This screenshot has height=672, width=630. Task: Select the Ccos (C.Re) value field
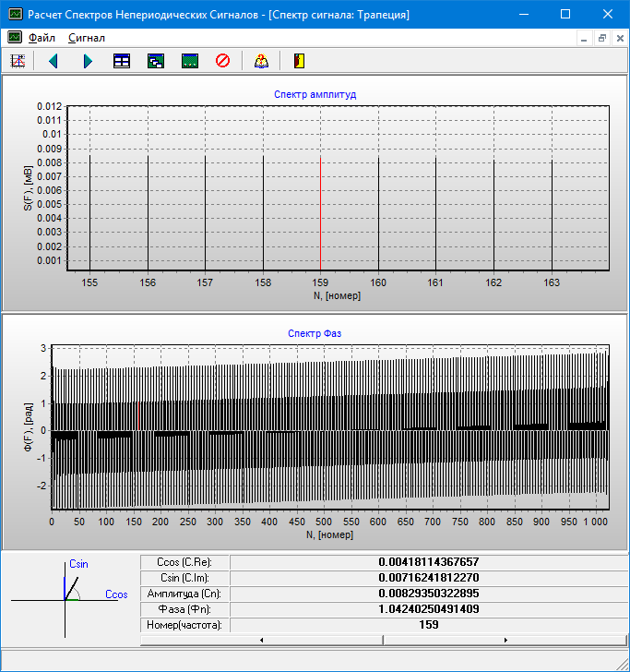click(428, 561)
